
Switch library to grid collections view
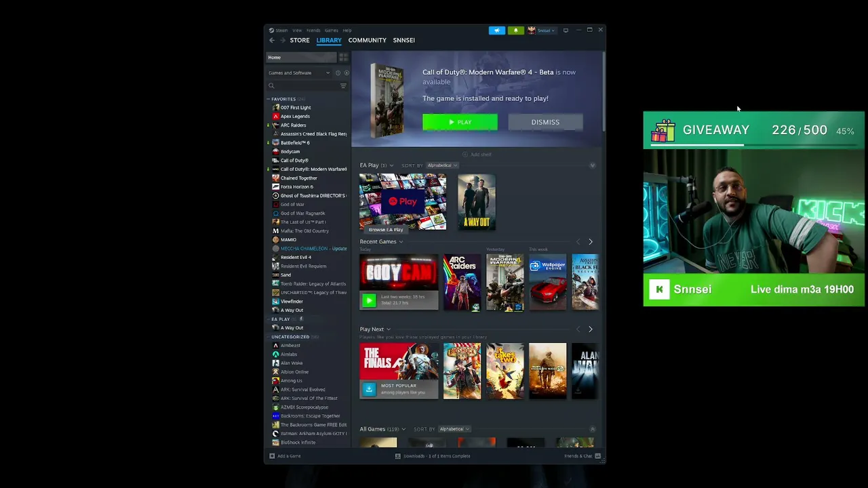click(343, 58)
